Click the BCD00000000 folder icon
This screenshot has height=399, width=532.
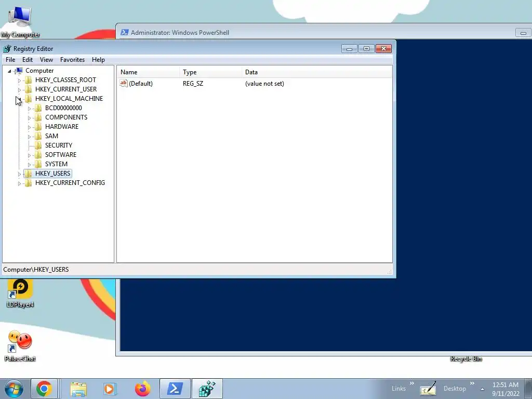tap(38, 108)
